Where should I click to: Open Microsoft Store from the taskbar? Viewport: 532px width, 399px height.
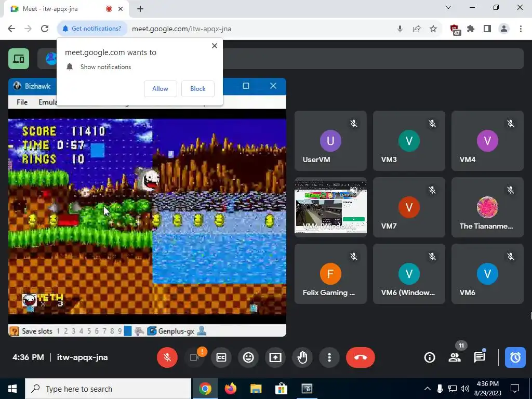pos(281,389)
